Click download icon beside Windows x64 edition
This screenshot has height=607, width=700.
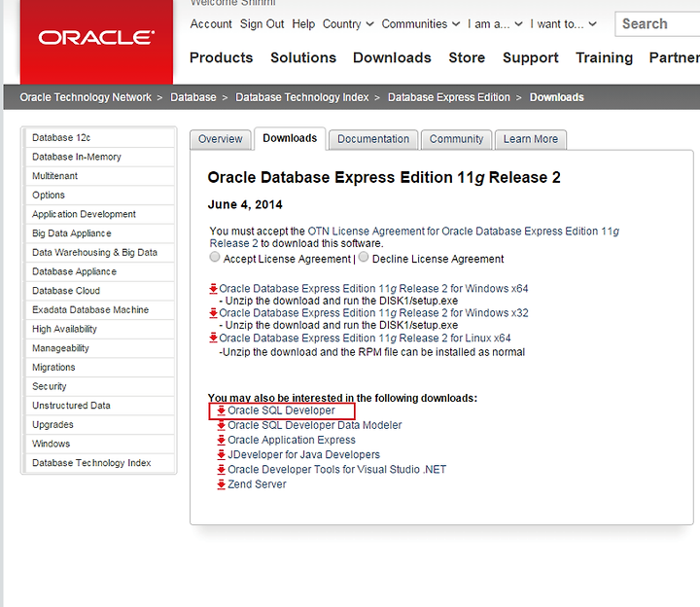213,289
